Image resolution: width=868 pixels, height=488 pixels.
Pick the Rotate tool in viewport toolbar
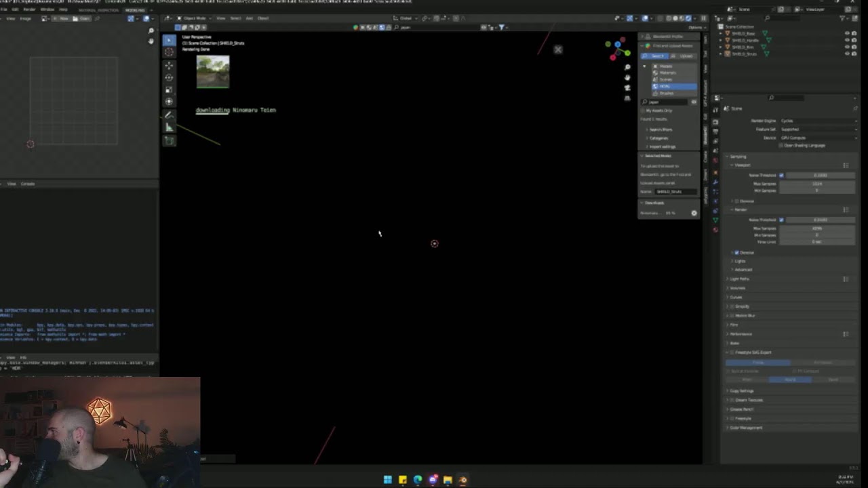169,77
